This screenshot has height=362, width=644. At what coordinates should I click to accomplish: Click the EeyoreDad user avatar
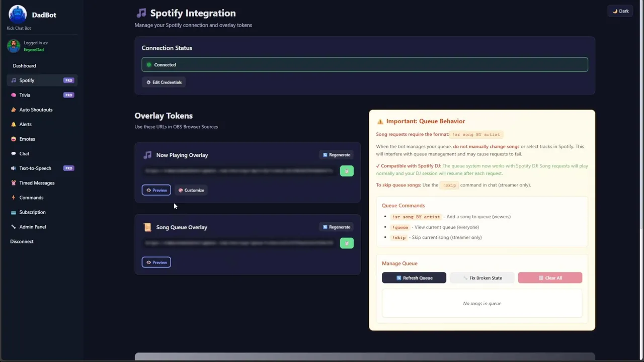(x=14, y=46)
